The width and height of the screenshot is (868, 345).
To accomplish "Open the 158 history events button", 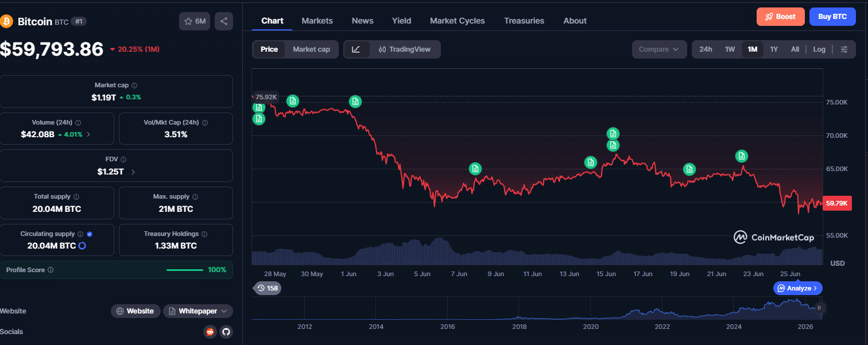I will (x=267, y=288).
